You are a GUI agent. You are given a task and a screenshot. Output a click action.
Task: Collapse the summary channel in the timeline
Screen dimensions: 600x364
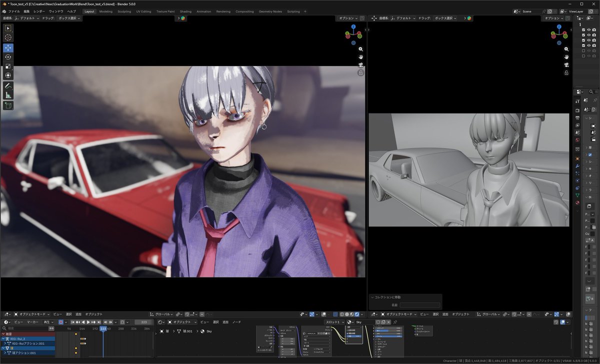pyautogui.click(x=3, y=334)
